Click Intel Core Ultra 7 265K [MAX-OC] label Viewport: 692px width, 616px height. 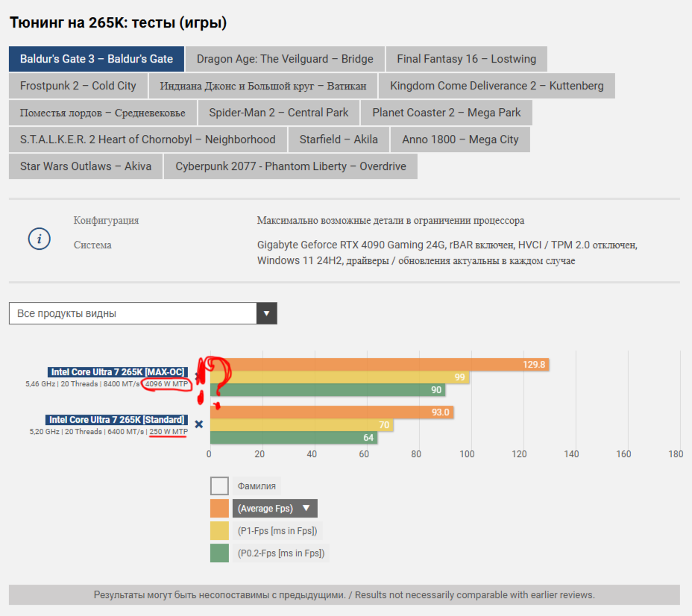click(118, 372)
